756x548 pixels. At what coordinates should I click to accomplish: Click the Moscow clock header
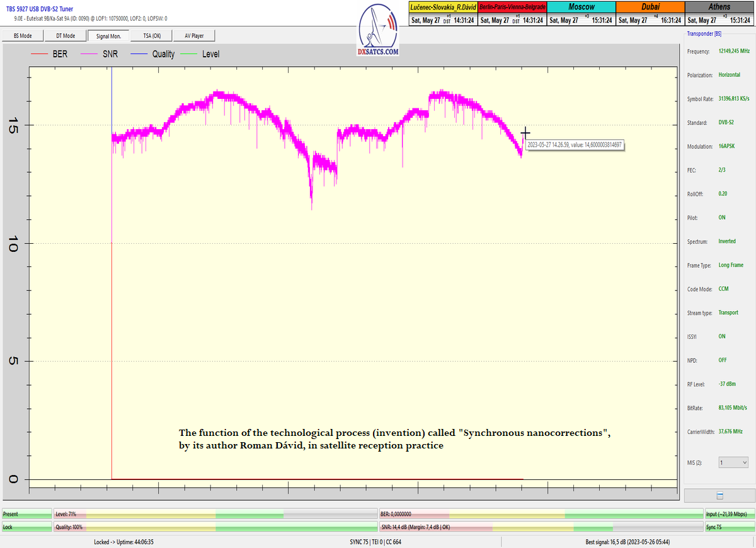[x=580, y=7]
